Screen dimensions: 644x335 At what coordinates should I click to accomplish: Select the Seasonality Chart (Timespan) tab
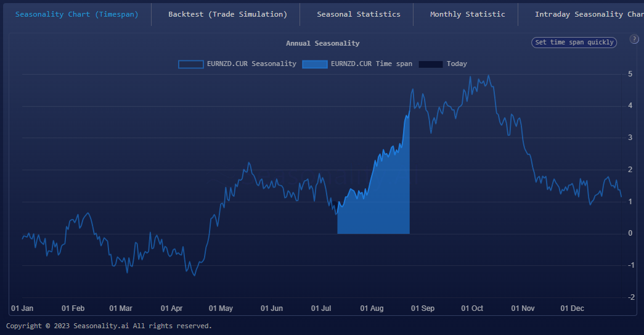pos(77,14)
